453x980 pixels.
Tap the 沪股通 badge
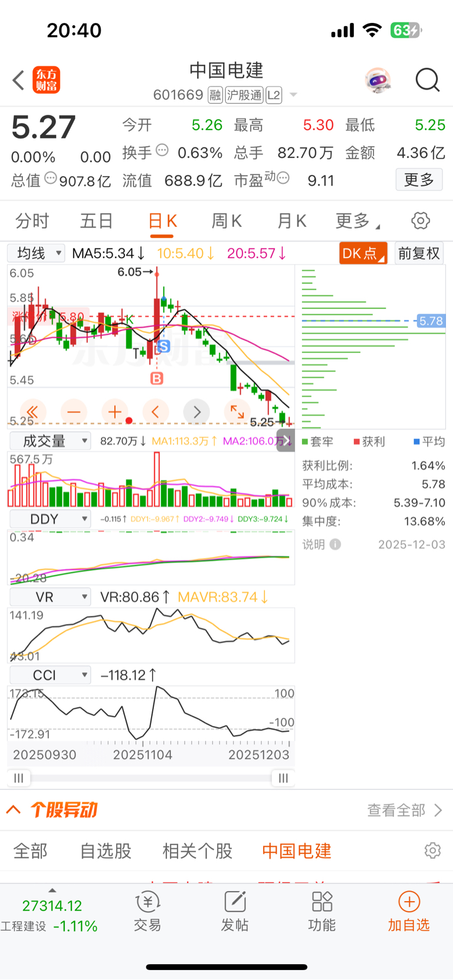pyautogui.click(x=244, y=95)
